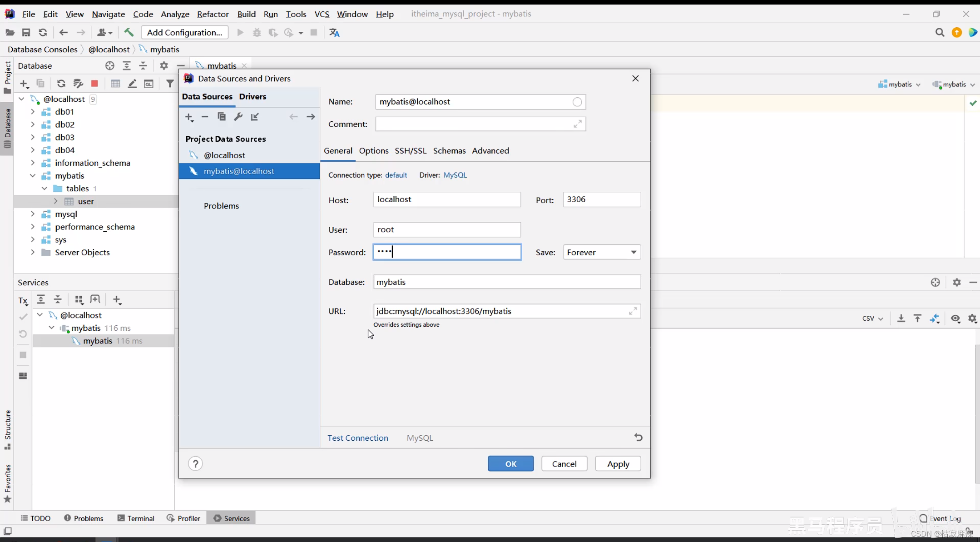This screenshot has width=980, height=542.
Task: Open the Save Forever dropdown
Action: [x=602, y=252]
